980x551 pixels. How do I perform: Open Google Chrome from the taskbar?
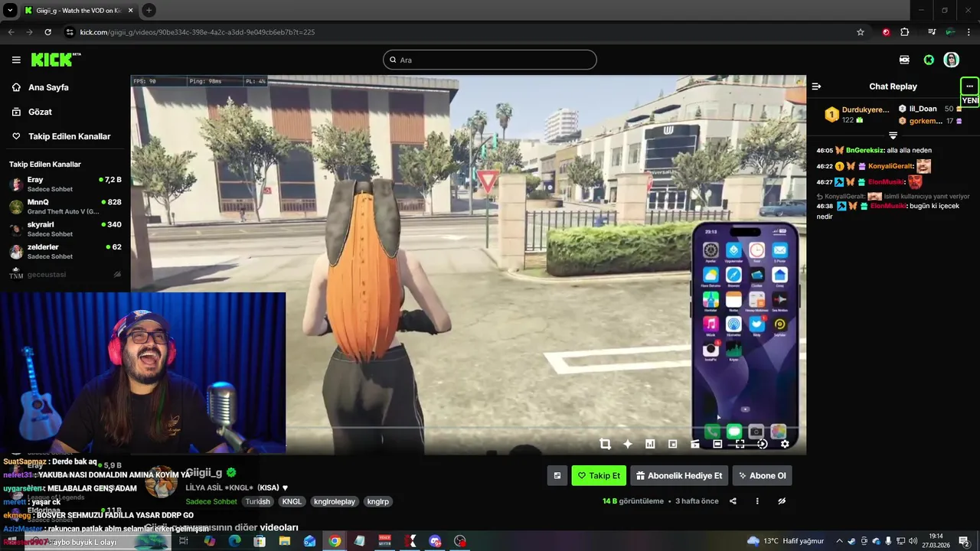335,541
